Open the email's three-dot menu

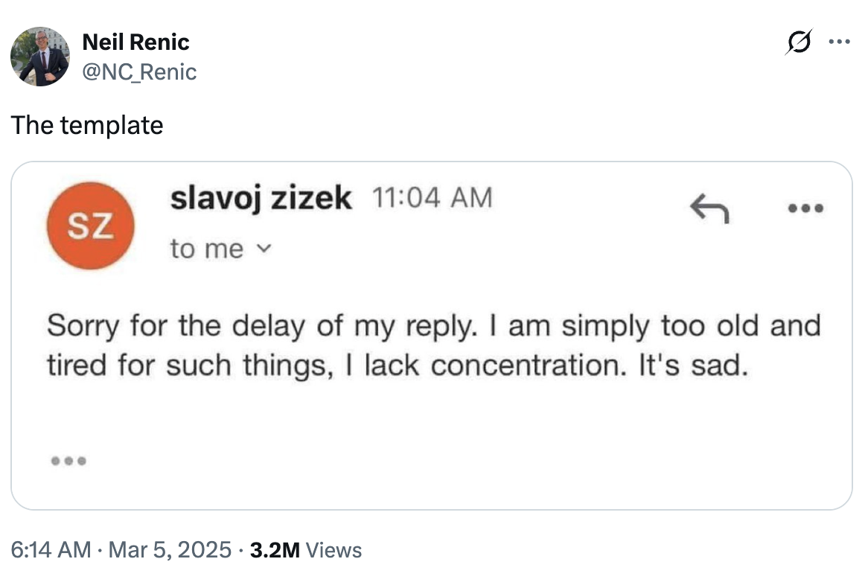click(805, 208)
